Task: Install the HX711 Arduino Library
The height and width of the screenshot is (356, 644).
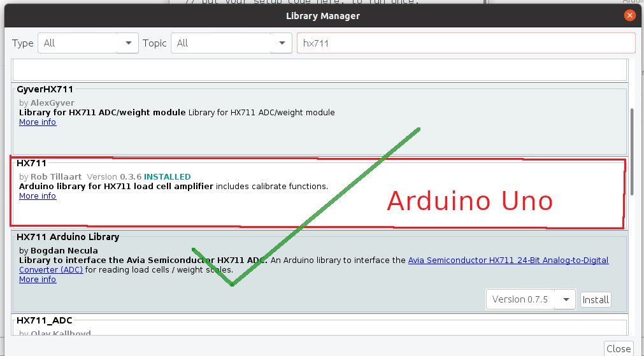Action: coord(596,300)
